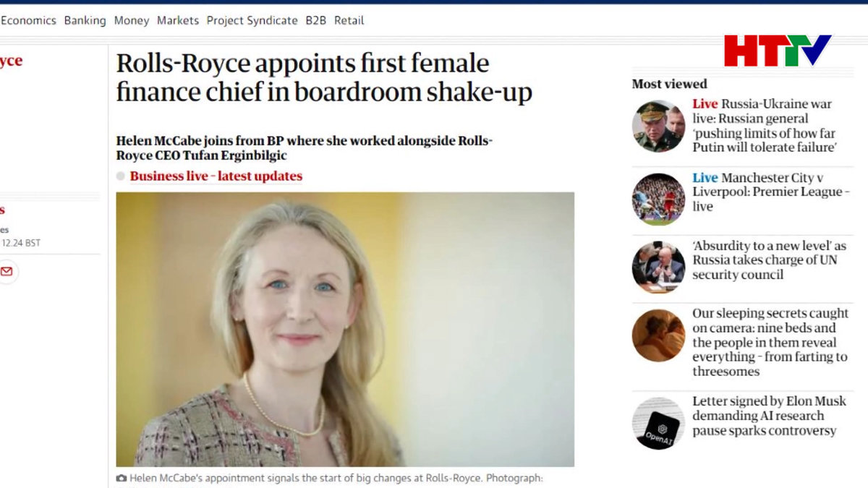Viewport: 868px width, 488px height.
Task: Open the Banking section
Action: point(85,20)
